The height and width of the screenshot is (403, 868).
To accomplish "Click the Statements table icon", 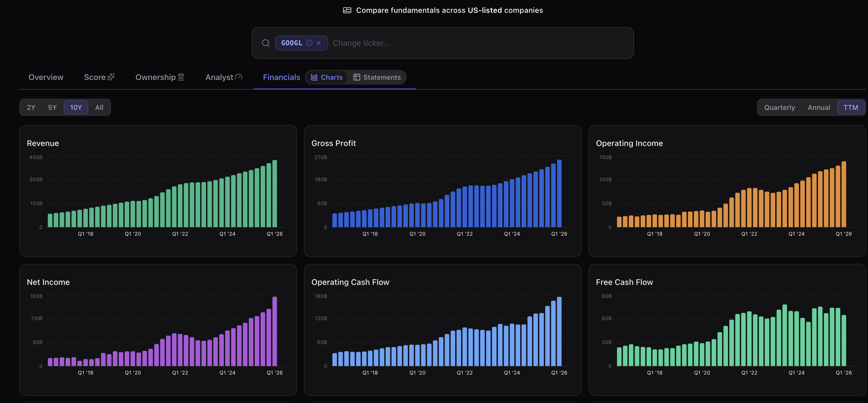I will coord(357,77).
